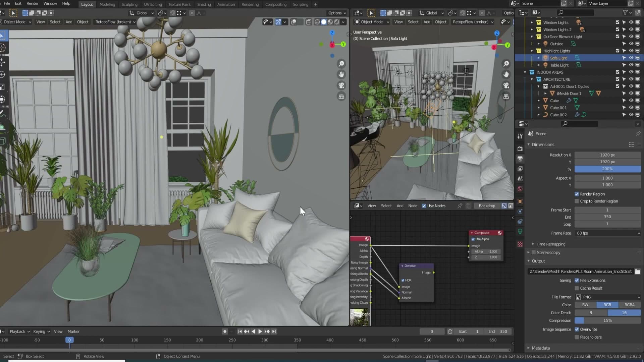
Task: Jump to the timeline start frame
Action: [240, 331]
